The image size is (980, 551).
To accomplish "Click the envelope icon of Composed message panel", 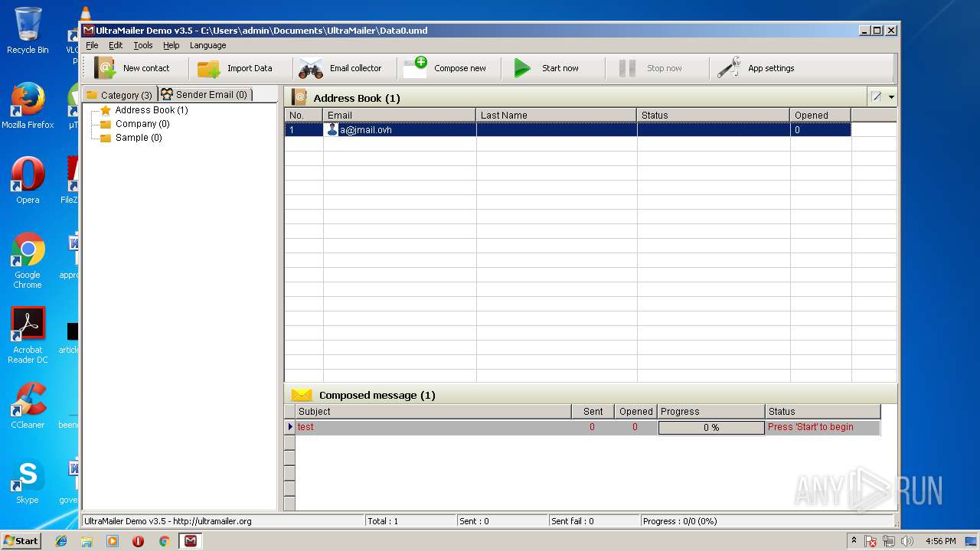I will pos(302,395).
